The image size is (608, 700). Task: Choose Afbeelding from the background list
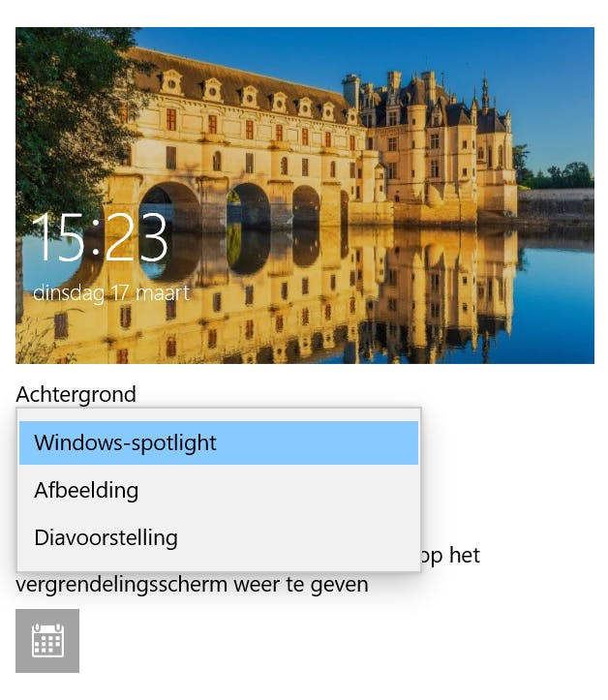(x=218, y=490)
